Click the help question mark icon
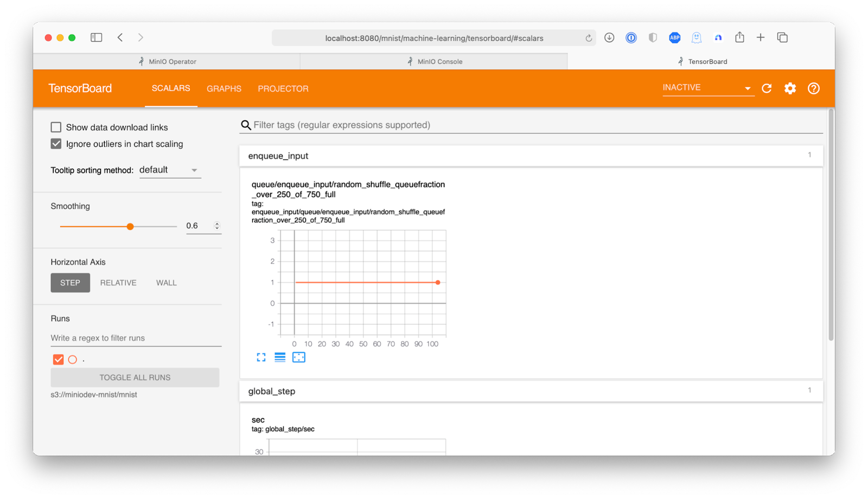The width and height of the screenshot is (868, 499). 813,88
